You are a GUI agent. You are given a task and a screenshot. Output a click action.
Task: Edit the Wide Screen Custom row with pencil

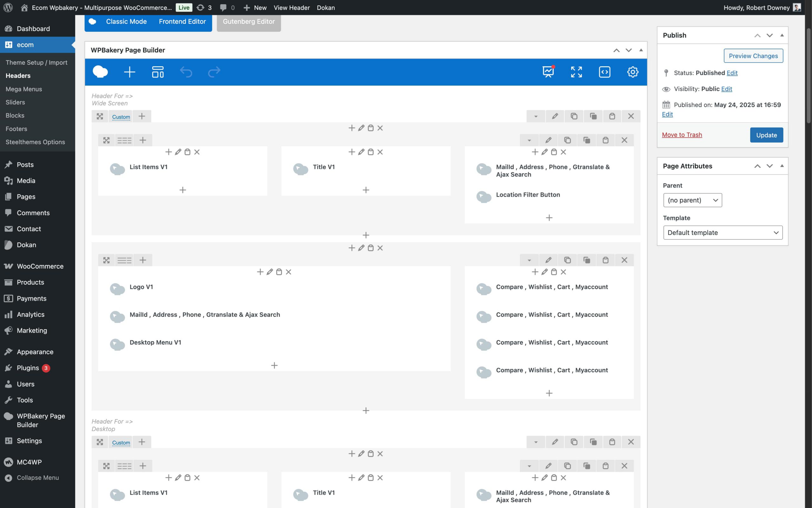click(x=555, y=116)
